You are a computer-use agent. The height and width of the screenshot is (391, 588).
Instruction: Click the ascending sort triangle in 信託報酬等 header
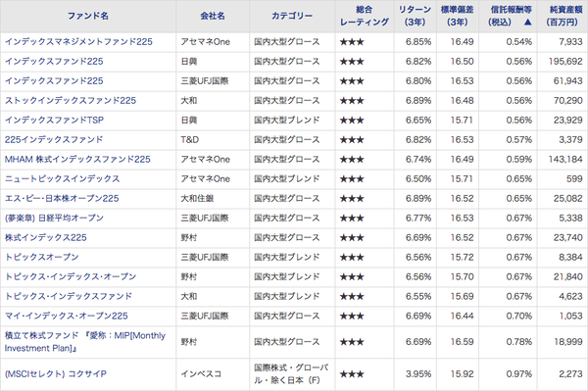click(527, 23)
